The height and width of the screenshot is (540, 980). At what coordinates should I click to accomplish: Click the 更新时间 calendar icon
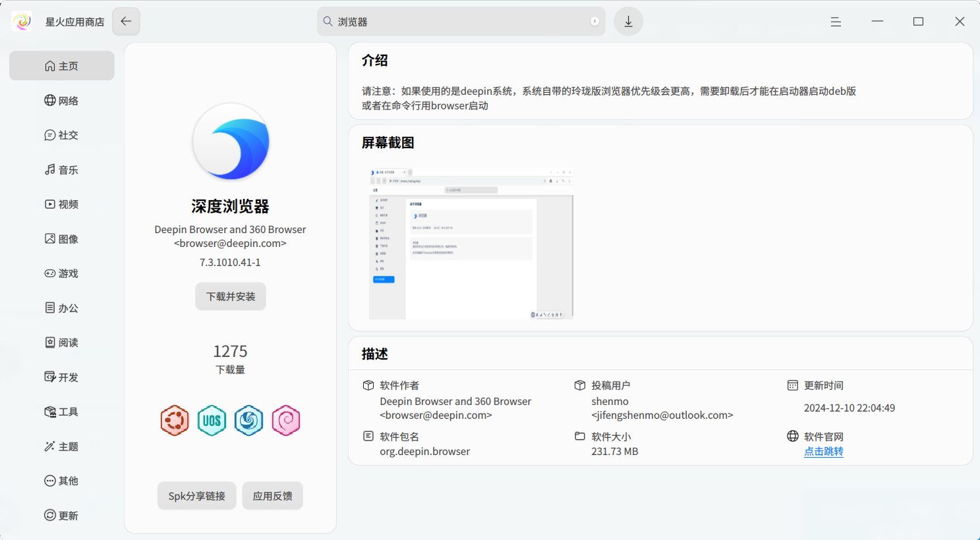793,385
